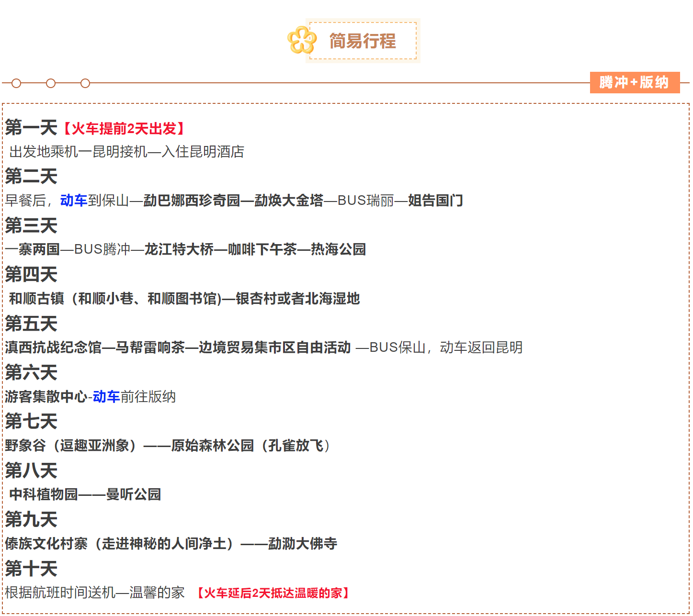The height and width of the screenshot is (616, 693).
Task: Click the red 火车提前2天出发 note
Action: pos(123,128)
